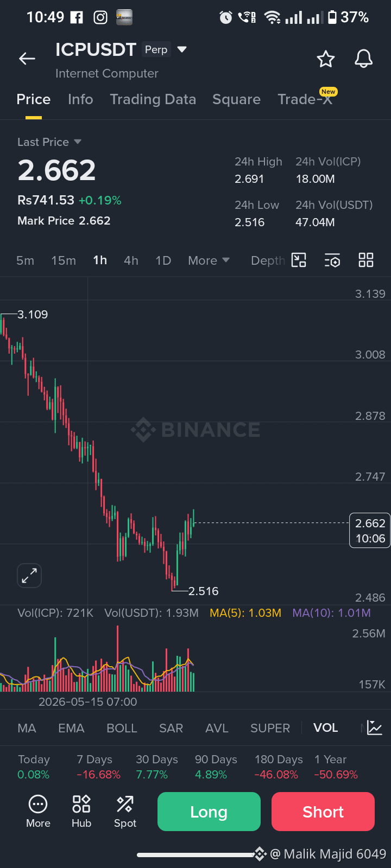
Task: Select the 5m timeframe
Action: (25, 260)
